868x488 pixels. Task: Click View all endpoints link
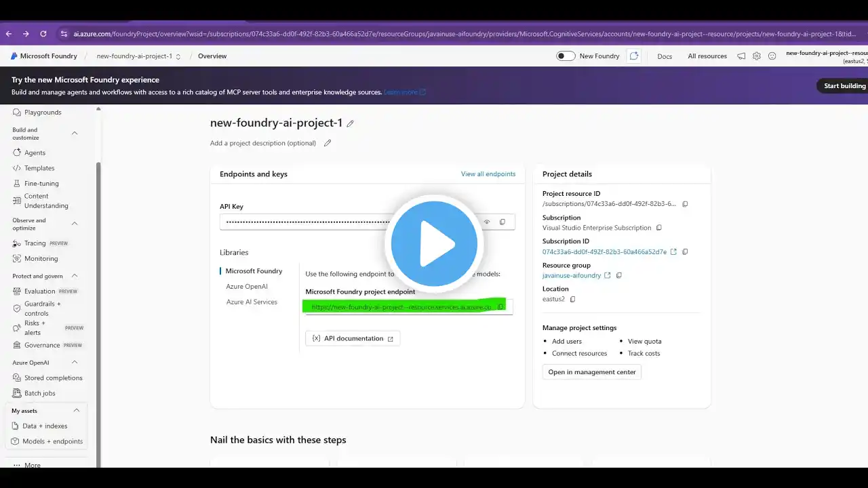tap(488, 174)
